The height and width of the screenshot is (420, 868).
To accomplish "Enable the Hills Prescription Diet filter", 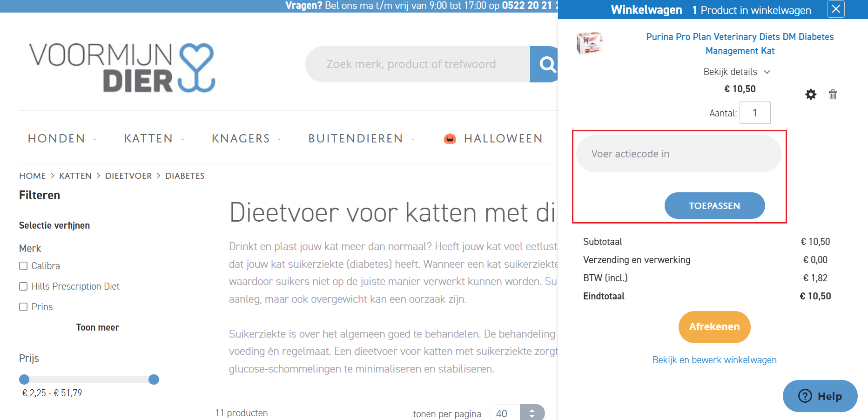I will pyautogui.click(x=23, y=286).
